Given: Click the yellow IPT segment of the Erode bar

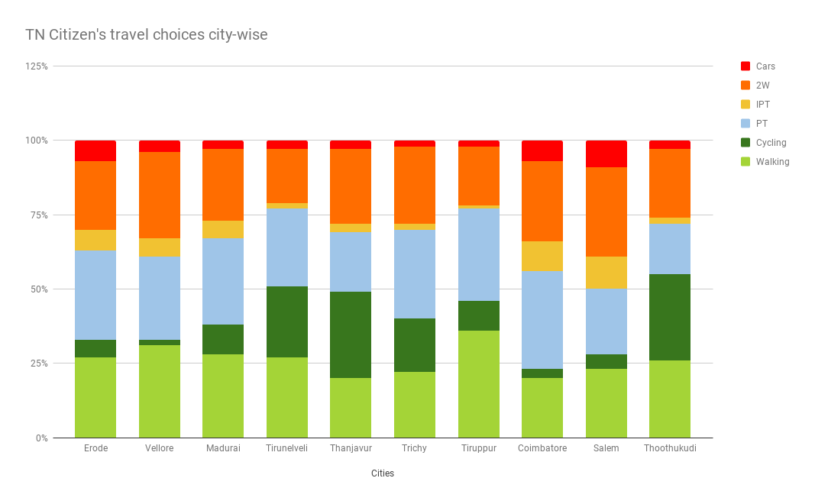Looking at the screenshot, I should click(95, 240).
